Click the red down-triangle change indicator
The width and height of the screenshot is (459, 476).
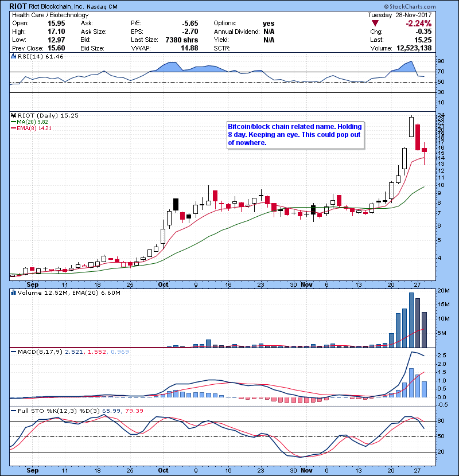pos(375,24)
